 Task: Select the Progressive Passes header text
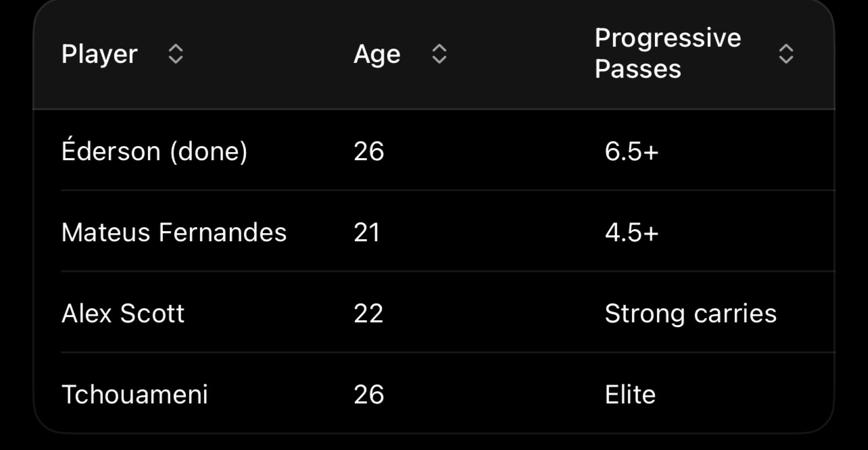(668, 53)
